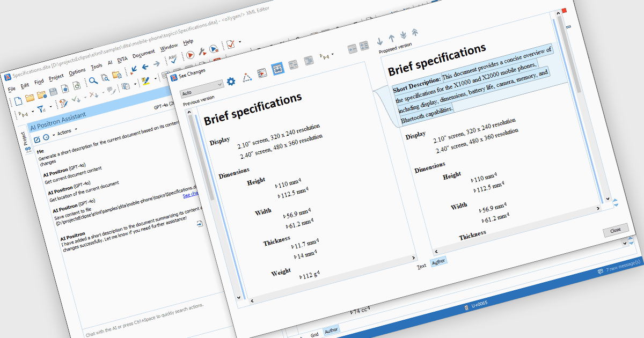Viewport: 644px width, 338px height.
Task: Toggle the highlighted synchronized scrolling button
Action: pyautogui.click(x=277, y=69)
